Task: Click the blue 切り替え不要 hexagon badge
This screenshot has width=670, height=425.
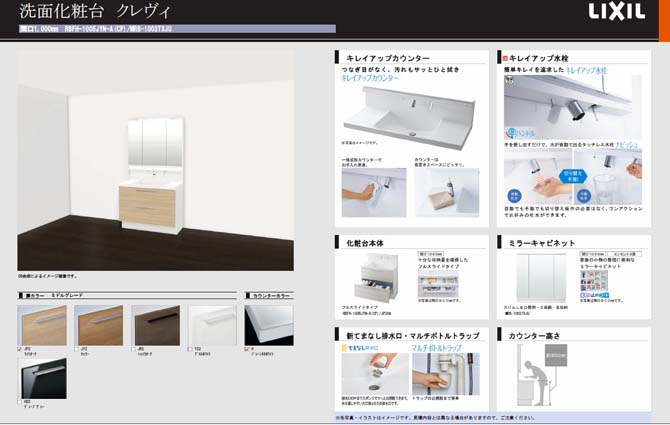Action: (x=573, y=176)
